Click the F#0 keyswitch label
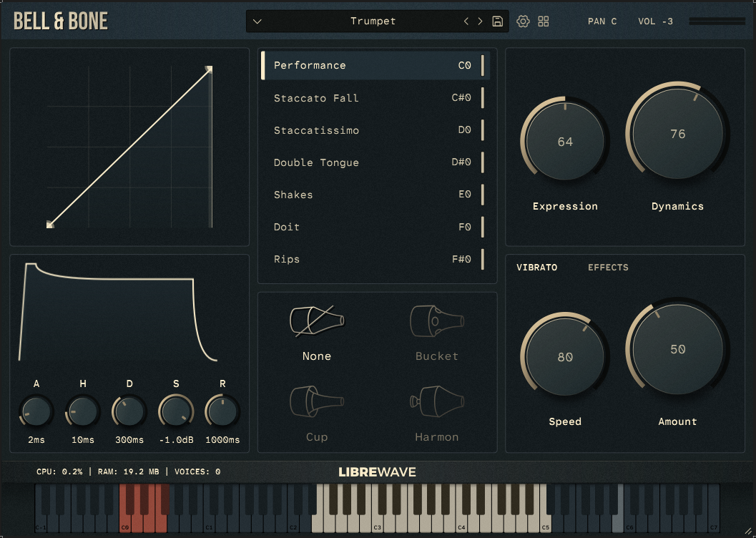The width and height of the screenshot is (756, 538). [x=461, y=260]
